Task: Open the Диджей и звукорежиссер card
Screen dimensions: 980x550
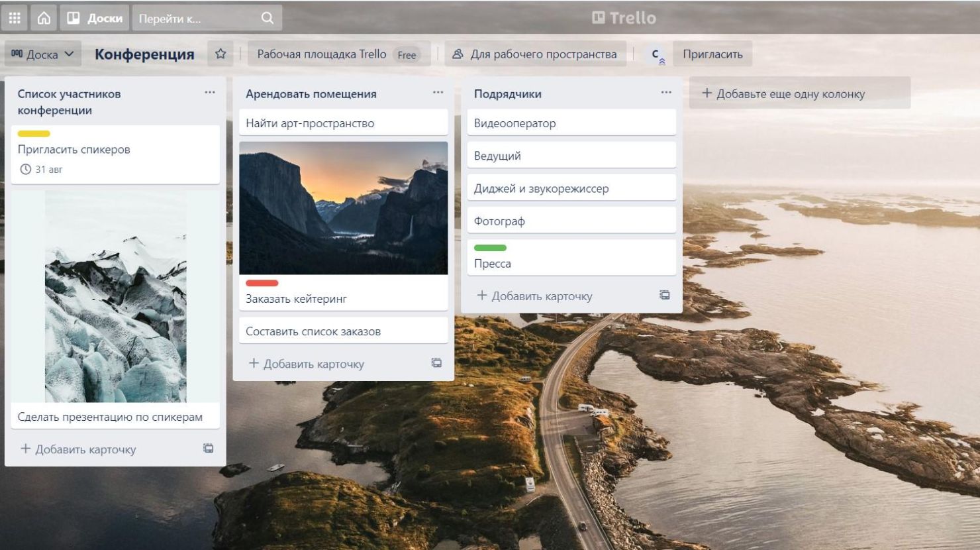Action: pyautogui.click(x=571, y=188)
